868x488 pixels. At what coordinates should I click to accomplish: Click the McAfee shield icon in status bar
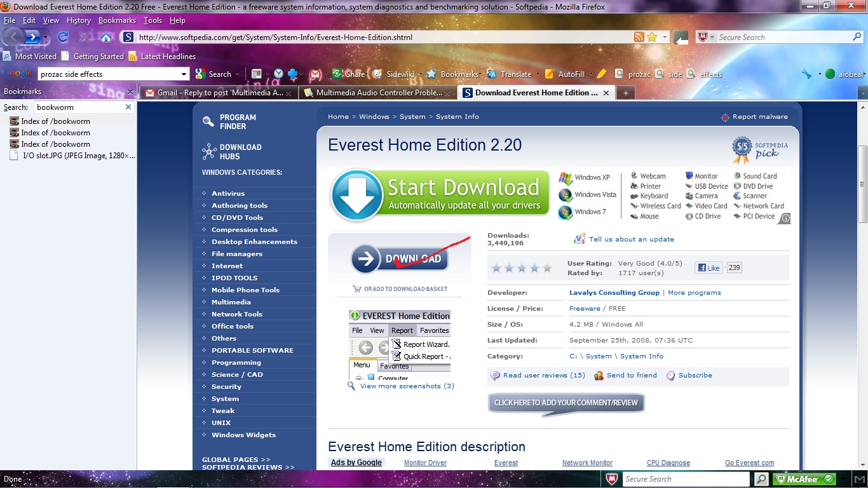coord(611,479)
